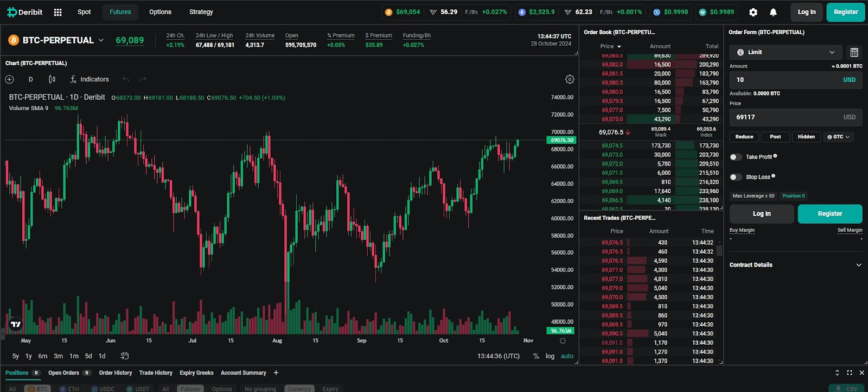The image size is (868, 392).
Task: Set chart range to 6m
Action: click(x=43, y=356)
